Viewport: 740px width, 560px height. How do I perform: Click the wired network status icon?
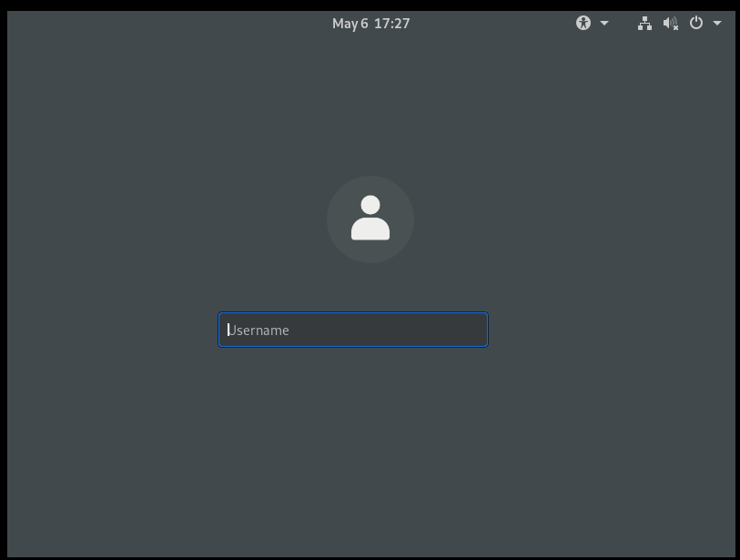pos(644,23)
